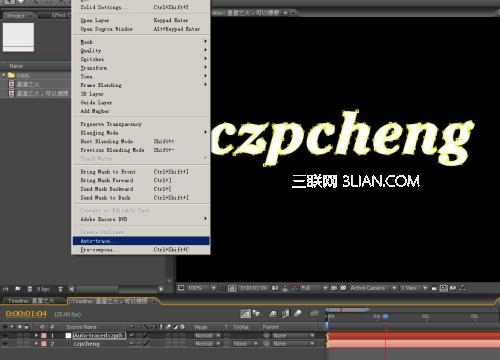Viewport: 500px width, 360px height.
Task: Switch to the Effect Controls tab
Action: 60,15
